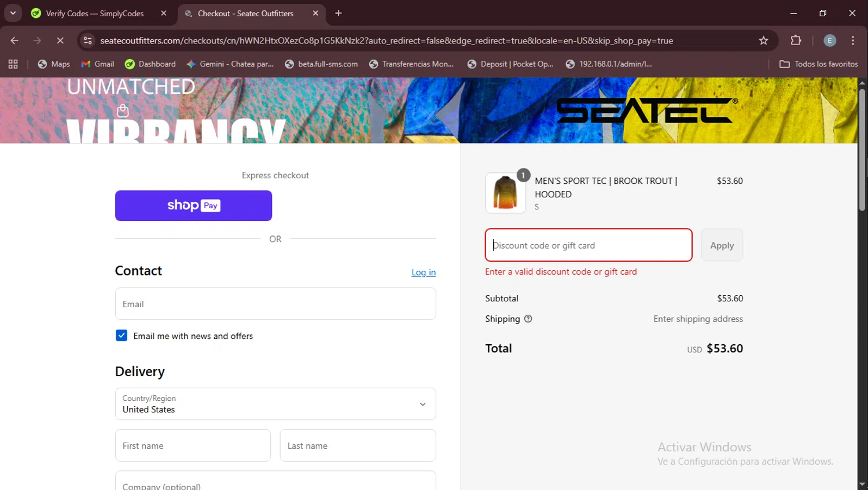Open the Maps bookmark
The image size is (868, 490).
[54, 64]
